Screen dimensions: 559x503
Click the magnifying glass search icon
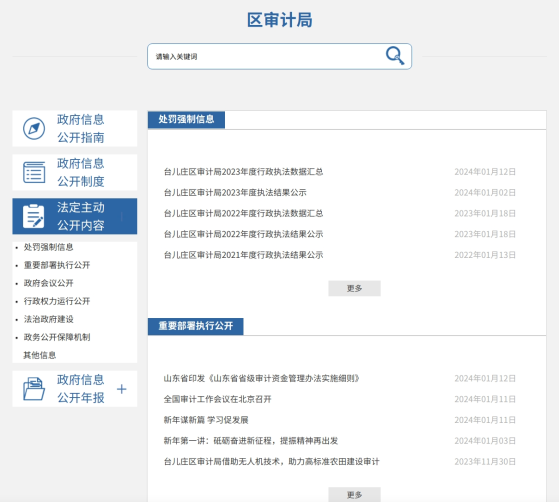coord(395,56)
